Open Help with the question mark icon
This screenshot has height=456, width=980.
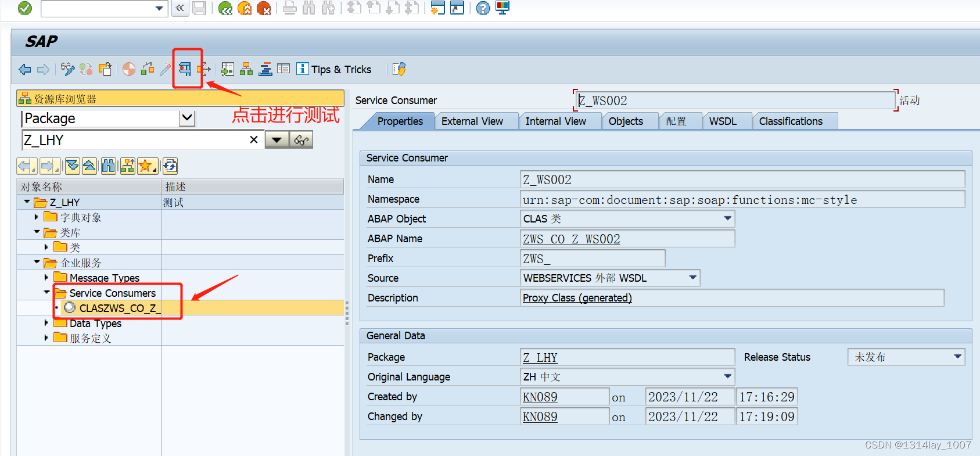point(483,8)
